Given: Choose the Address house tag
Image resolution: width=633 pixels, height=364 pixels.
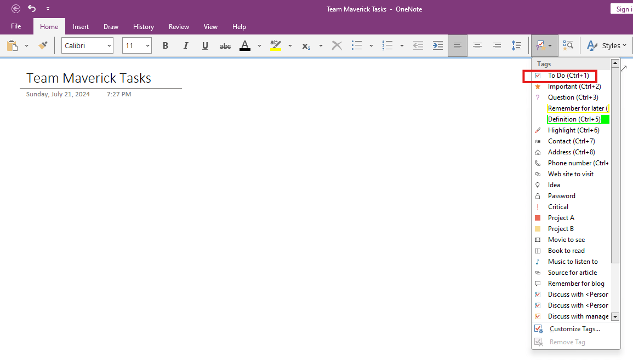Looking at the screenshot, I should pos(571,152).
